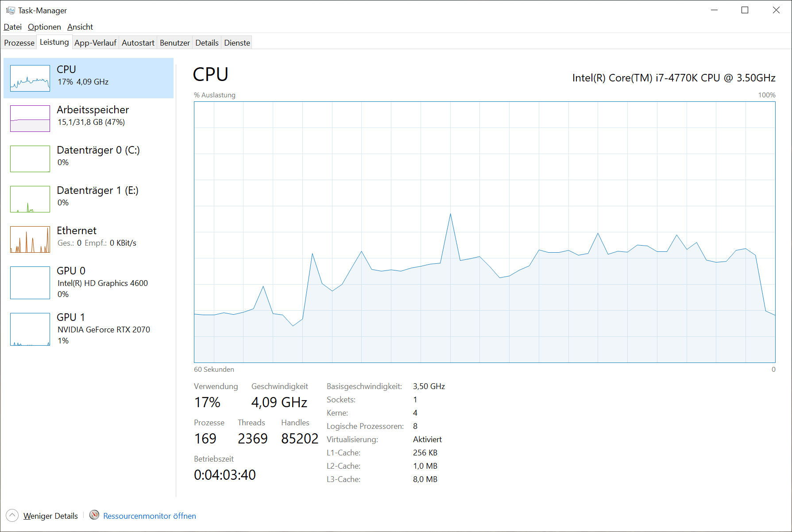792x532 pixels.
Task: Click the 60 Sekunden axis label
Action: point(214,370)
